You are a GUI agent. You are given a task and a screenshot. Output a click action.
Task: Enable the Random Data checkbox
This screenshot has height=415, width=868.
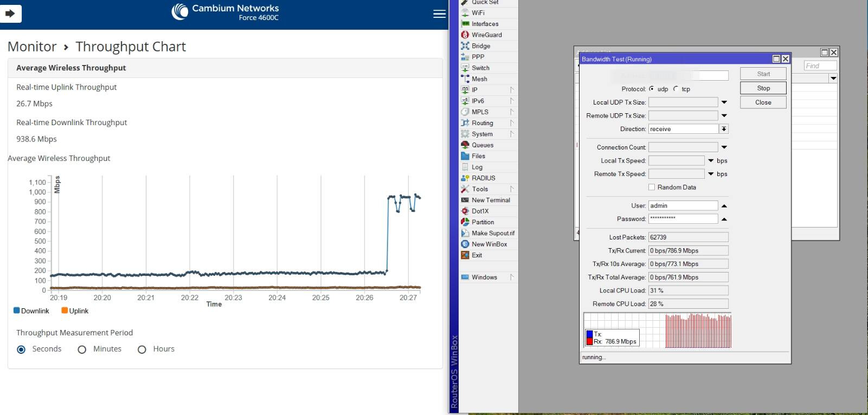point(652,187)
